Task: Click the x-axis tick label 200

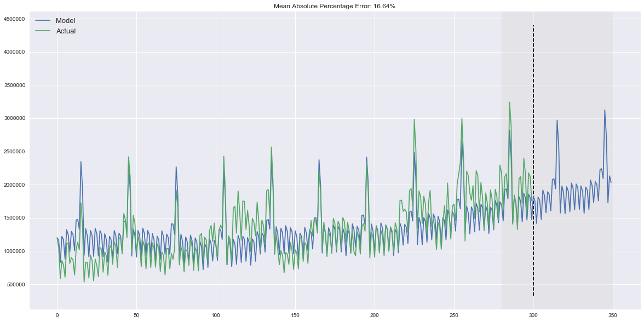Action: pyautogui.click(x=375, y=316)
